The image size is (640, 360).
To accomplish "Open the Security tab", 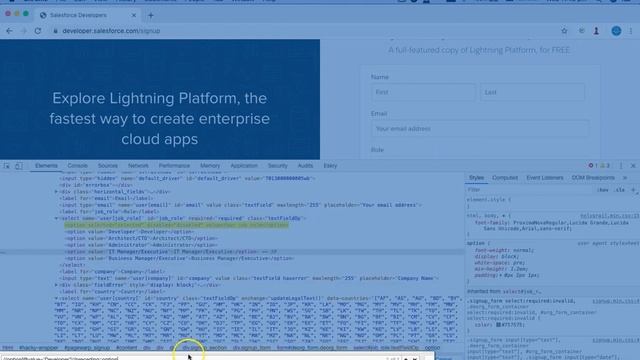I will [x=278, y=166].
